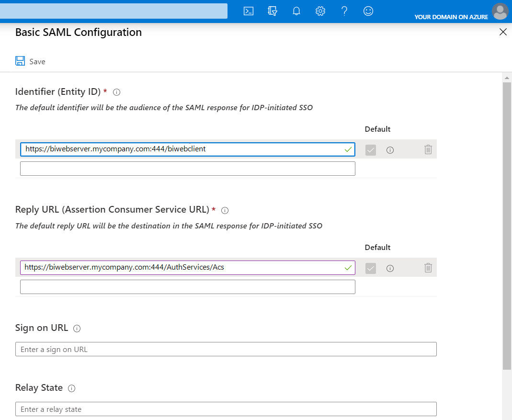
Task: Click the empty second Identifier field
Action: click(x=187, y=169)
